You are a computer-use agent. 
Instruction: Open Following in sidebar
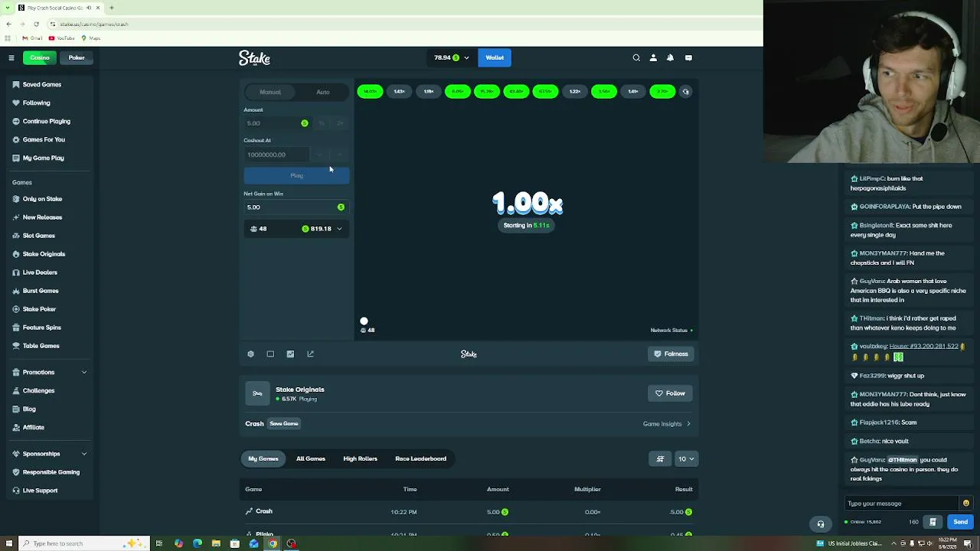pos(36,103)
